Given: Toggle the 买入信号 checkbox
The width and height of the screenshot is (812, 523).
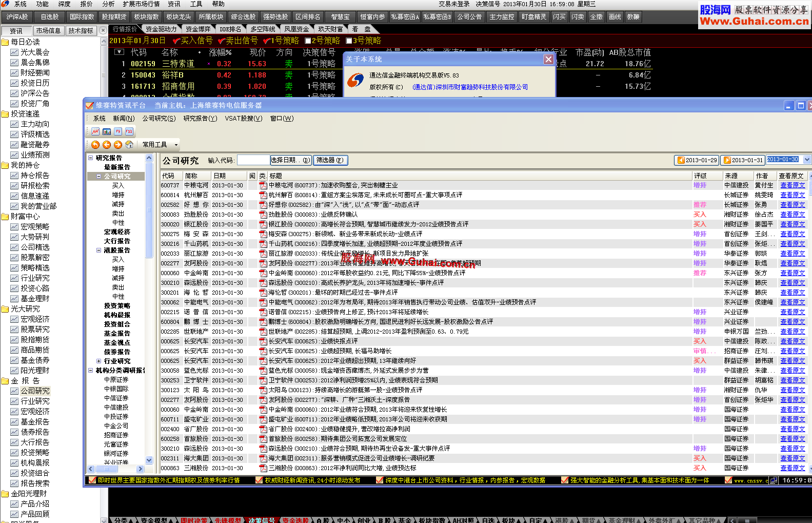Looking at the screenshot, I should [x=176, y=41].
